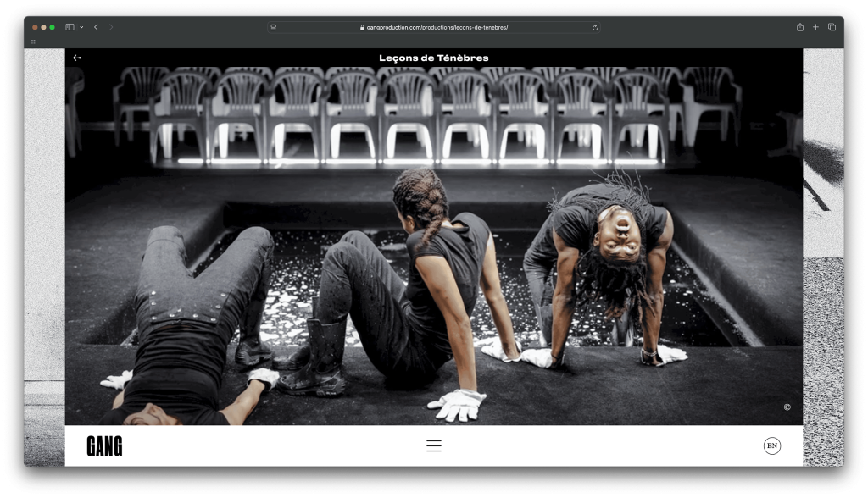Image resolution: width=868 pixels, height=498 pixels.
Task: Click Safari's forward navigation button
Action: click(x=111, y=27)
